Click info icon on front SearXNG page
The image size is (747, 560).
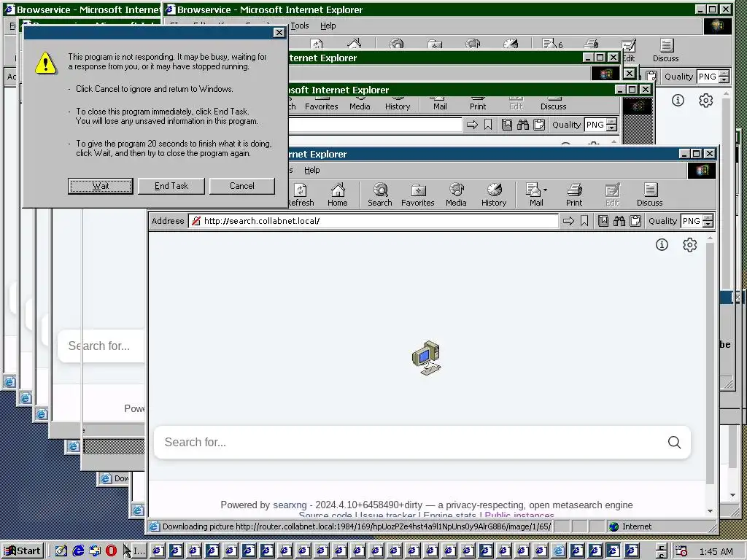[662, 245]
